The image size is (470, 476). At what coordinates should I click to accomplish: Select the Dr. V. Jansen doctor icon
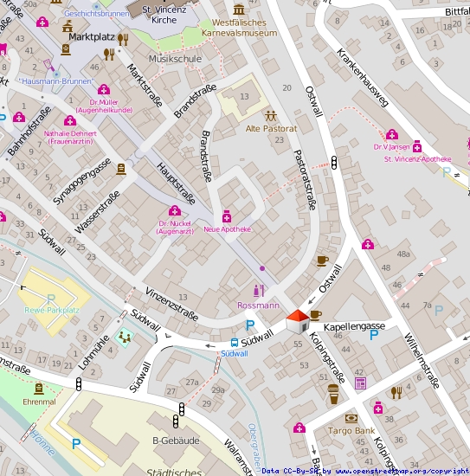tap(392, 134)
